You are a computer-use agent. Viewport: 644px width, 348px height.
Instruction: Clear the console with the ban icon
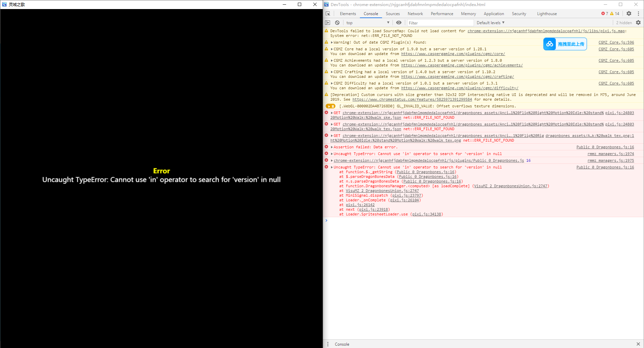[337, 23]
